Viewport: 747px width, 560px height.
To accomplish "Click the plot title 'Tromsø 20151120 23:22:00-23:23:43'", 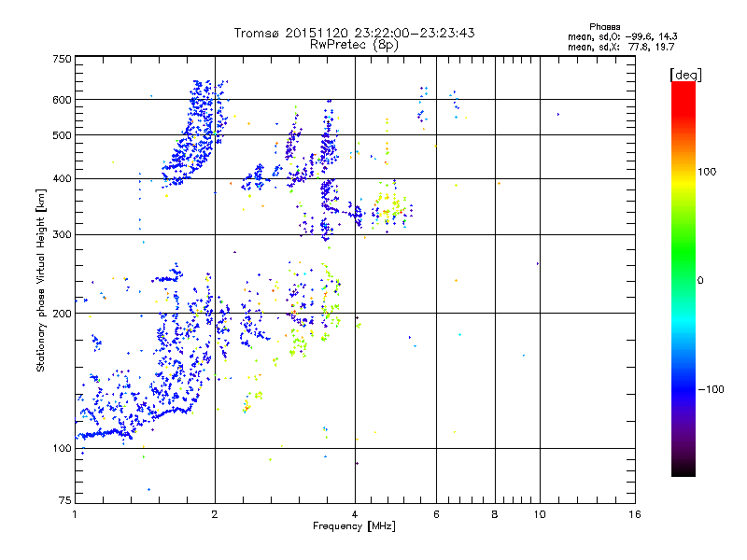I will 354,33.
